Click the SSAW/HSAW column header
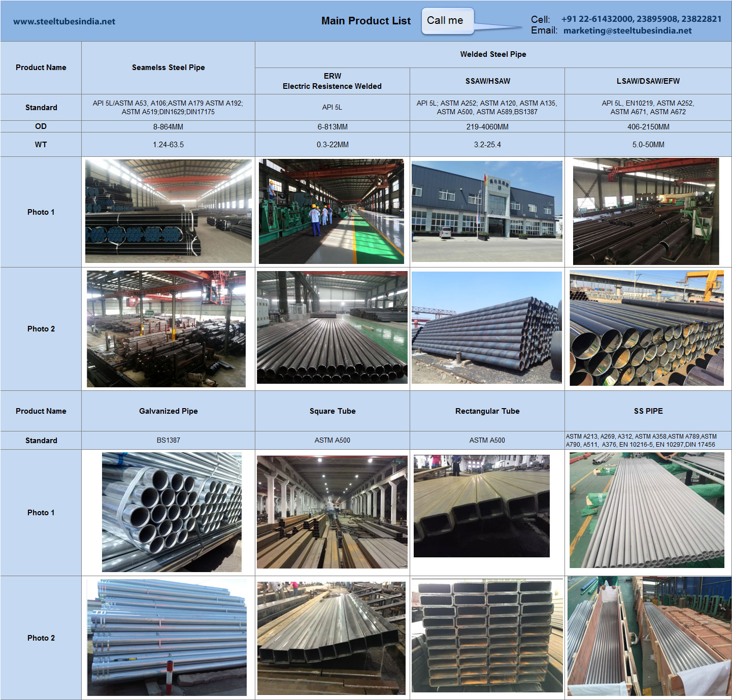 [488, 81]
